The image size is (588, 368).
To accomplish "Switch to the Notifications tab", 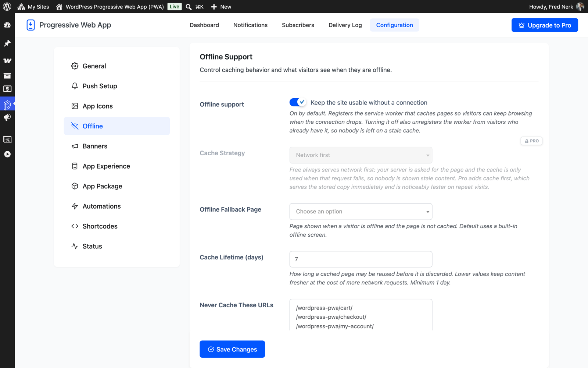I will tap(250, 25).
